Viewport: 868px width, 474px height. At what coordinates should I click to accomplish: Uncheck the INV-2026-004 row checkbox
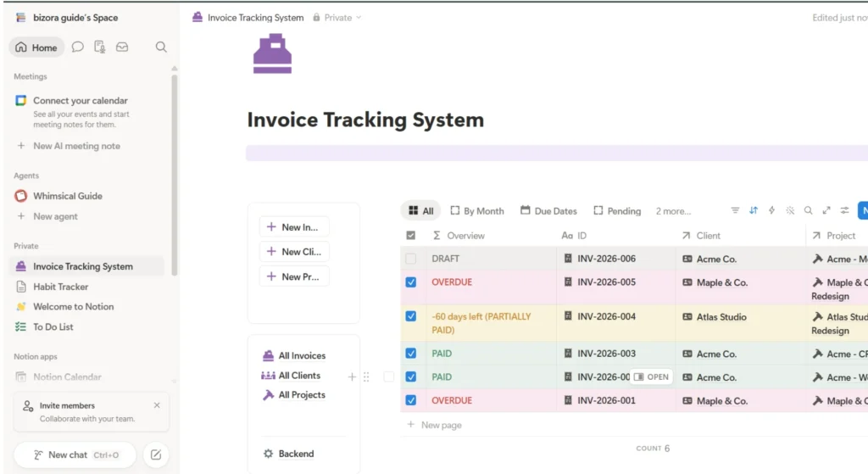click(411, 316)
